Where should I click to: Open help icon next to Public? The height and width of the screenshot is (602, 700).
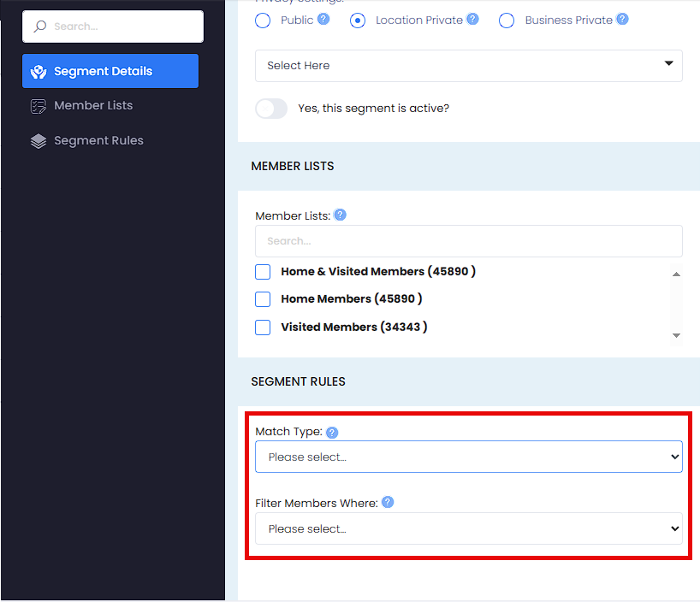pos(323,19)
